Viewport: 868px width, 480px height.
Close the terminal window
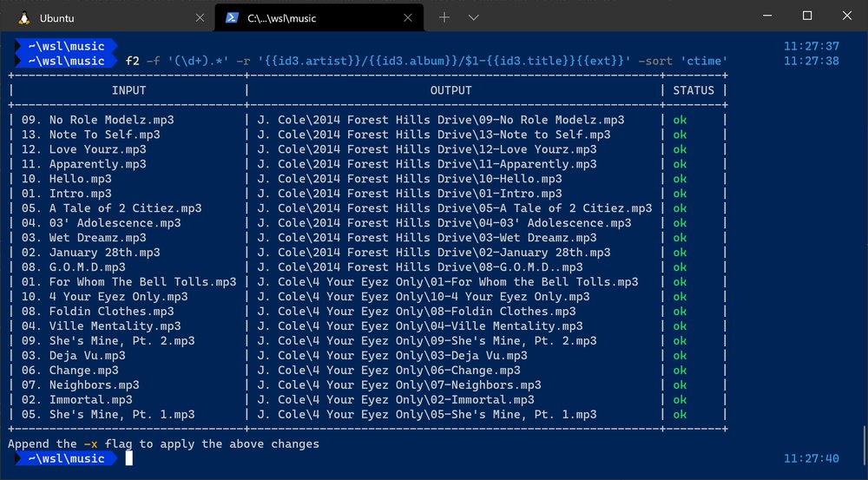pyautogui.click(x=847, y=16)
